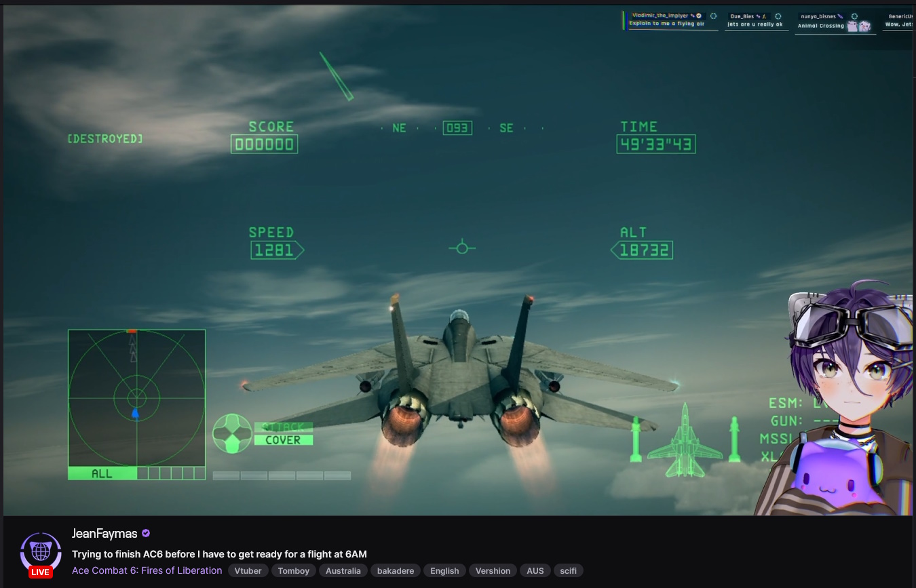Click the ALT value 18732
Viewport: 916px width, 588px height.
point(642,250)
